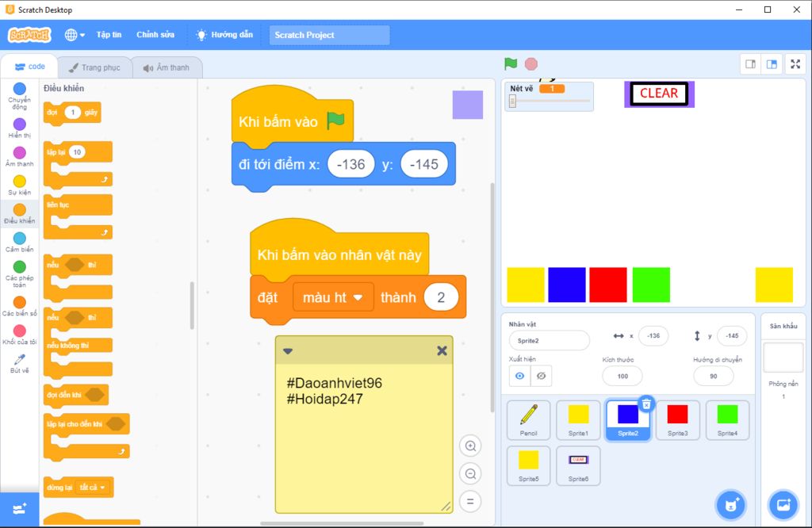Select the Các biến số category
This screenshot has width=812, height=528.
(20, 306)
